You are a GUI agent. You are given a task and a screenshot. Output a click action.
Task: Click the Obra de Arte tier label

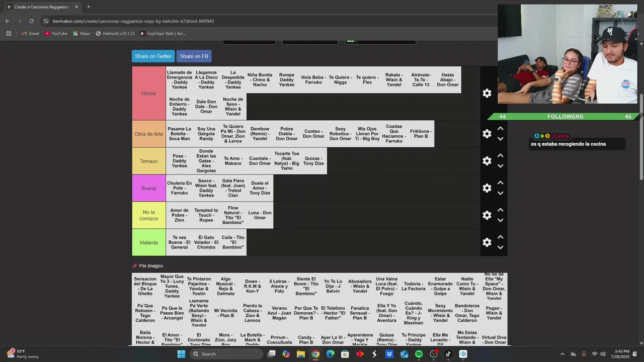click(x=148, y=134)
